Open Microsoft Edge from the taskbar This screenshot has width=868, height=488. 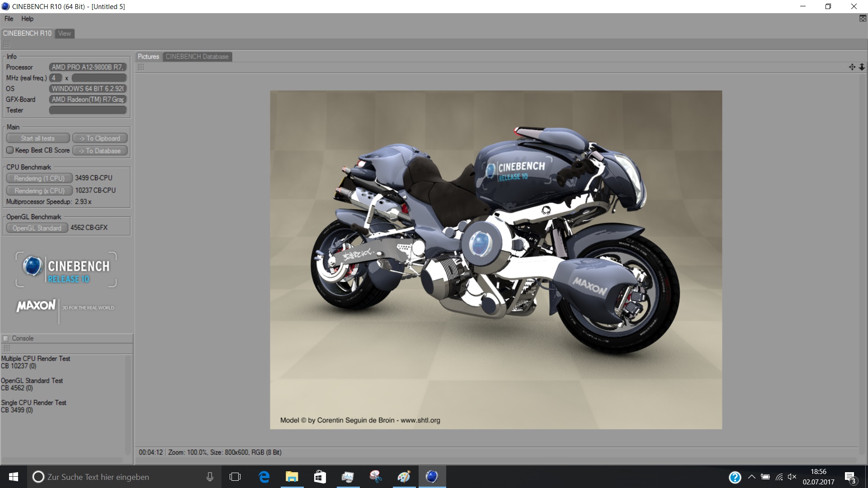tap(264, 477)
